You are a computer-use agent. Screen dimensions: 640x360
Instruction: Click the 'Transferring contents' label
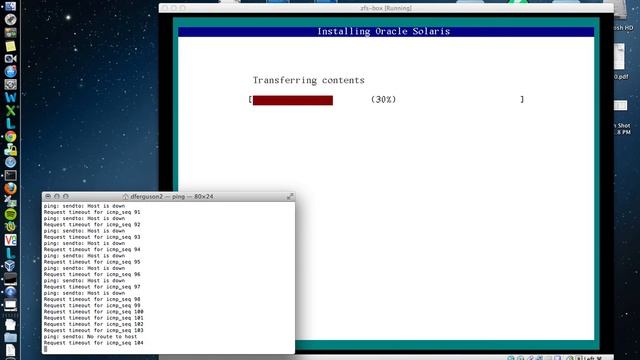[309, 80]
